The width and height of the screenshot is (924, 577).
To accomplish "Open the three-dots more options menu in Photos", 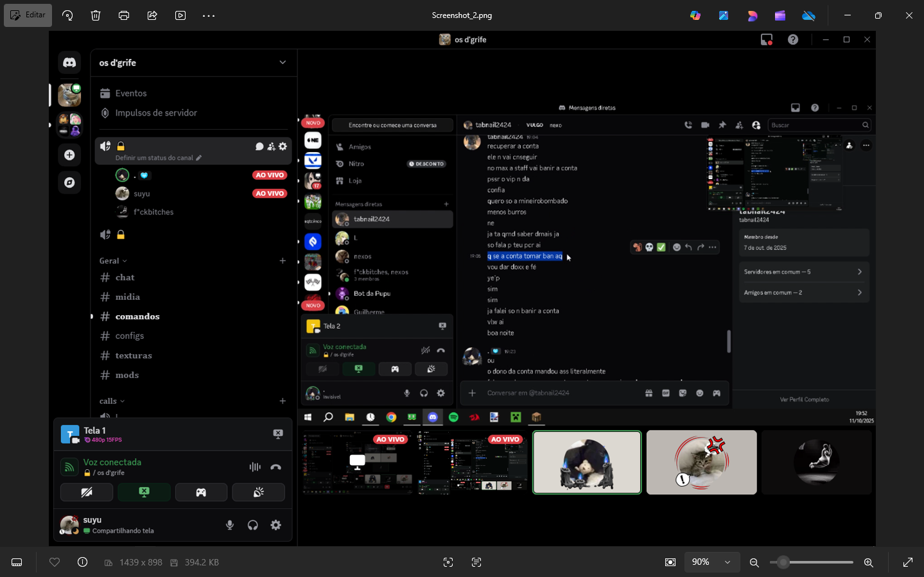I will [209, 15].
